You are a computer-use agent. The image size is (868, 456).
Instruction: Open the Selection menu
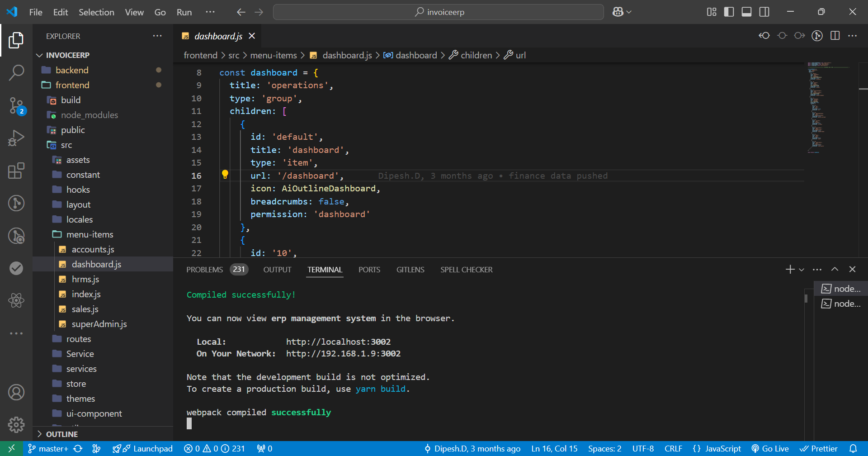[x=96, y=12]
